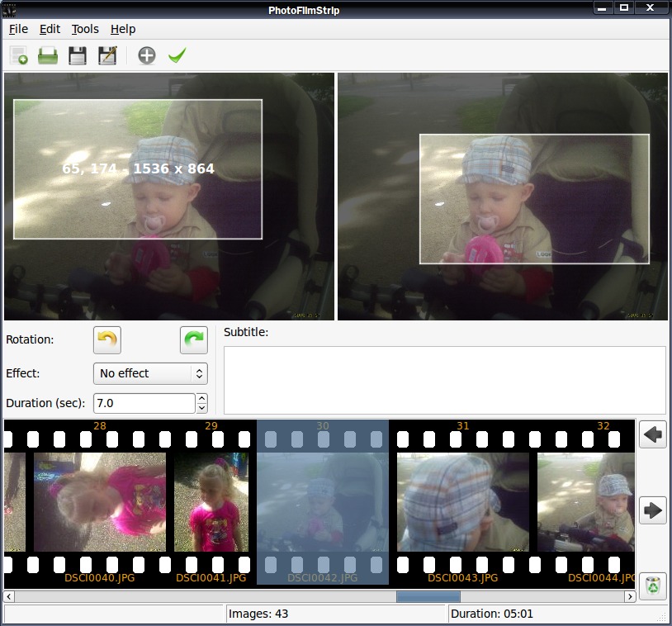Select the DSCI0043.JPG filmstrip thumbnail
The height and width of the screenshot is (626, 672).
coord(463,502)
